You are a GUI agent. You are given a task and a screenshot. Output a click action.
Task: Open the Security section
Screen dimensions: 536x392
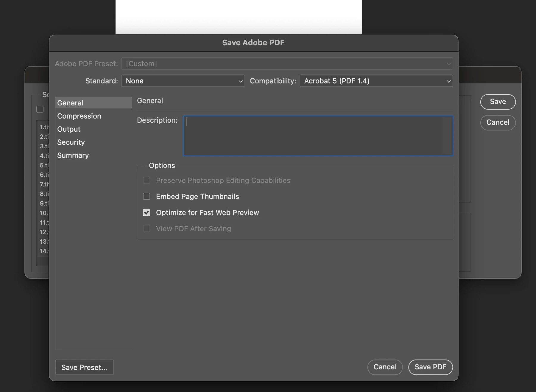pyautogui.click(x=93, y=142)
